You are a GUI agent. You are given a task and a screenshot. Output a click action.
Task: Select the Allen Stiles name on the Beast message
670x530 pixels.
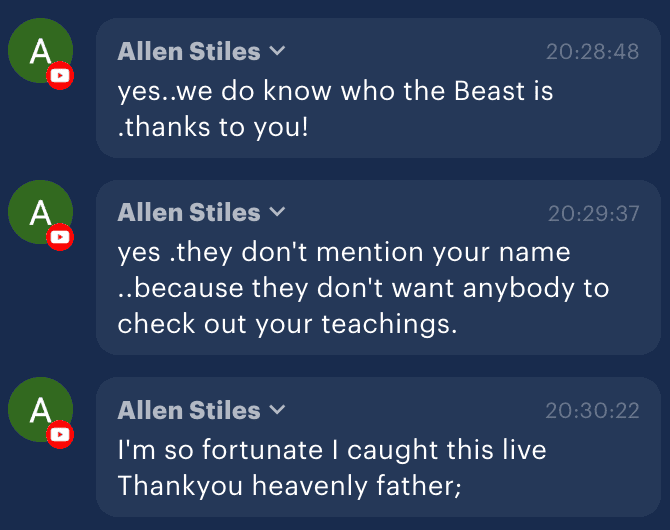click(x=189, y=52)
